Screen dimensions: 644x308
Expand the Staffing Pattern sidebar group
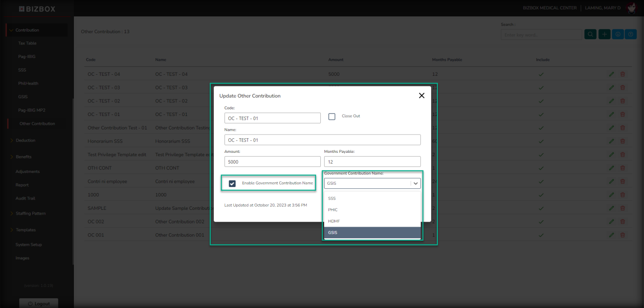[x=30, y=214]
